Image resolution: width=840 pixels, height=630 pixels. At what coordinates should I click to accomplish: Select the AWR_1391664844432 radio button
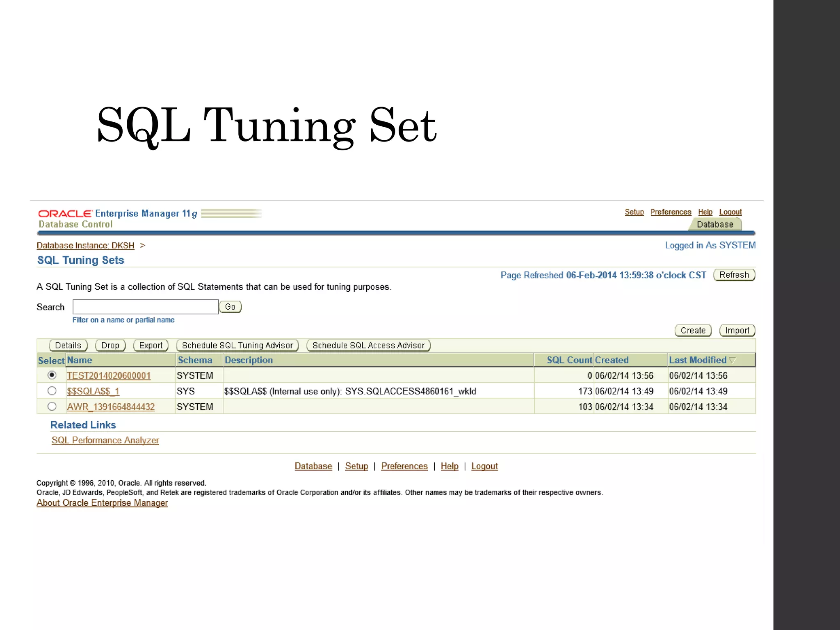[52, 406]
